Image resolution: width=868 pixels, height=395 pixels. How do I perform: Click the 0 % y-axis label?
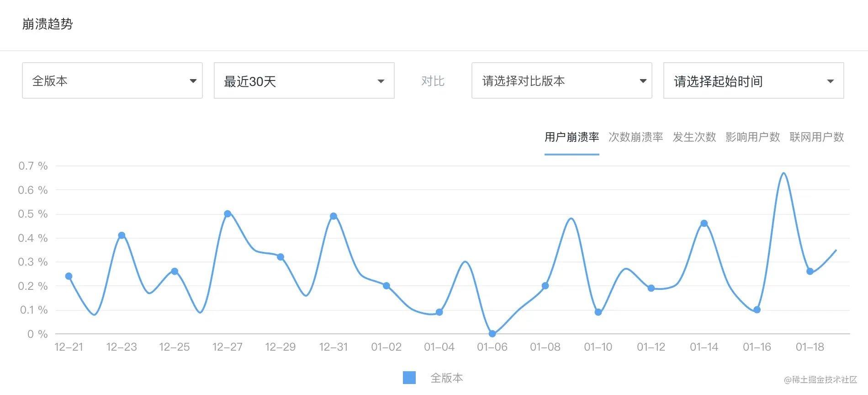pyautogui.click(x=37, y=334)
